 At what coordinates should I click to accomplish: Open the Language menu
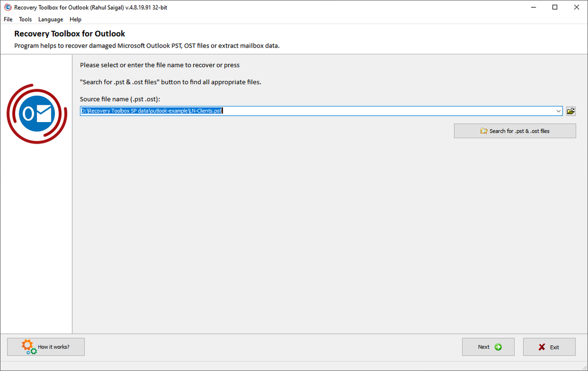[x=50, y=19]
